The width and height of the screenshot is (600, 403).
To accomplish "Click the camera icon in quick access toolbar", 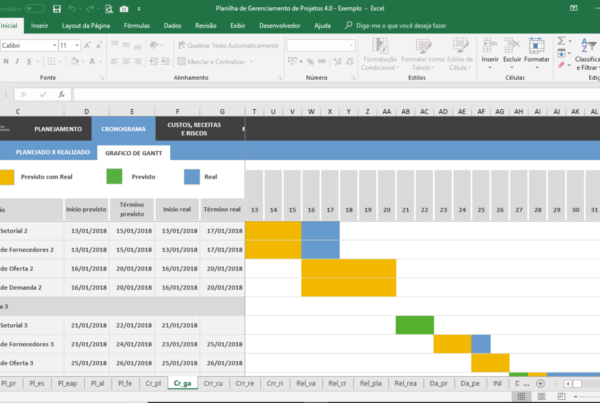I will pos(124,9).
